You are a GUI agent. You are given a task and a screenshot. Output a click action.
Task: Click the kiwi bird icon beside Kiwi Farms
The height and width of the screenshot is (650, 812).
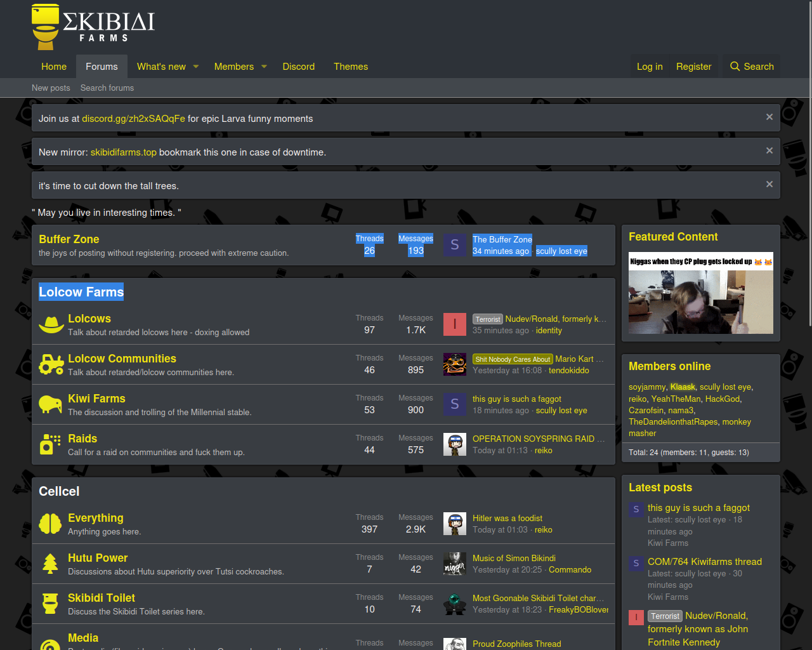point(50,404)
